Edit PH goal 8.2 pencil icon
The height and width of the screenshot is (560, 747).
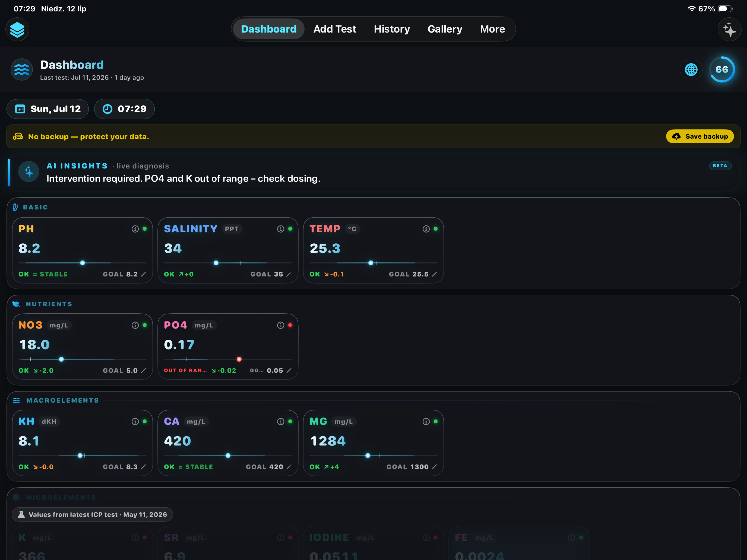[144, 274]
